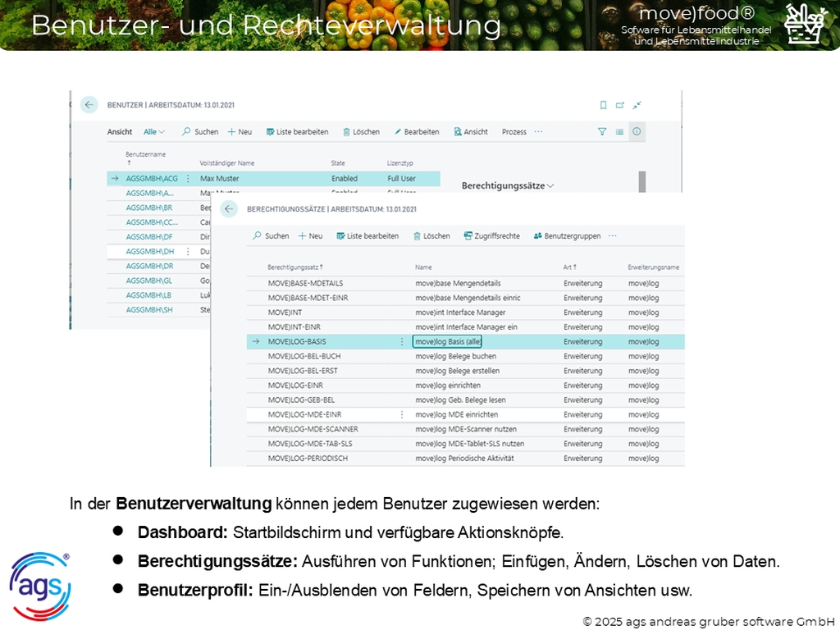Click 'move)log Geb. Belege lesen' name cell
This screenshot has height=630, width=840.
(x=460, y=400)
